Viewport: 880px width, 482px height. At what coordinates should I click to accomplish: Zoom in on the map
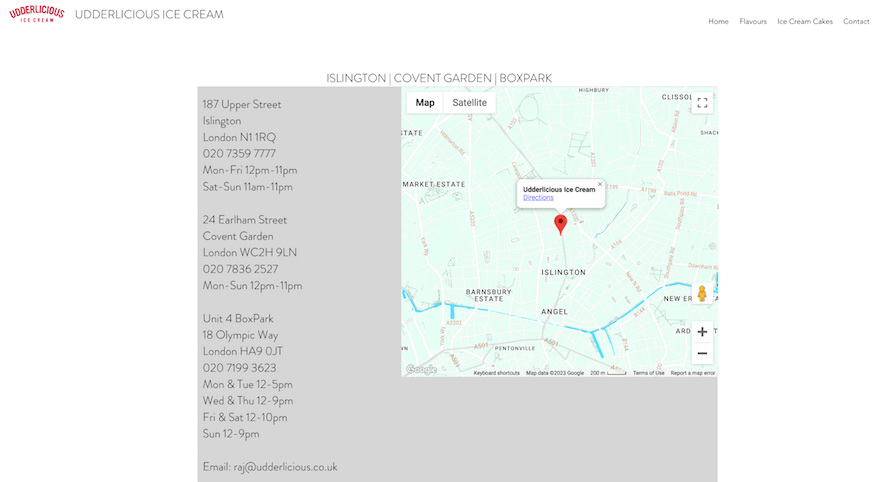702,332
